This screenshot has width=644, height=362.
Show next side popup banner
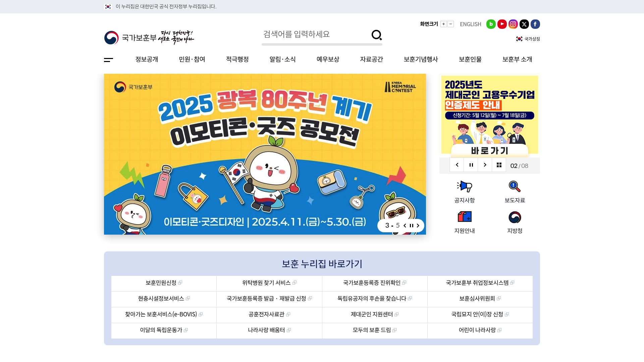pos(485,165)
